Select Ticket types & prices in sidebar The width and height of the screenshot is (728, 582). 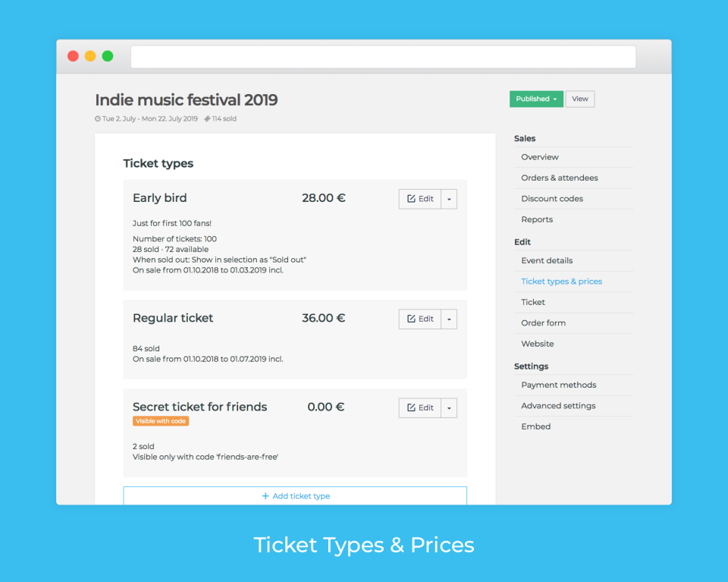pyautogui.click(x=561, y=281)
